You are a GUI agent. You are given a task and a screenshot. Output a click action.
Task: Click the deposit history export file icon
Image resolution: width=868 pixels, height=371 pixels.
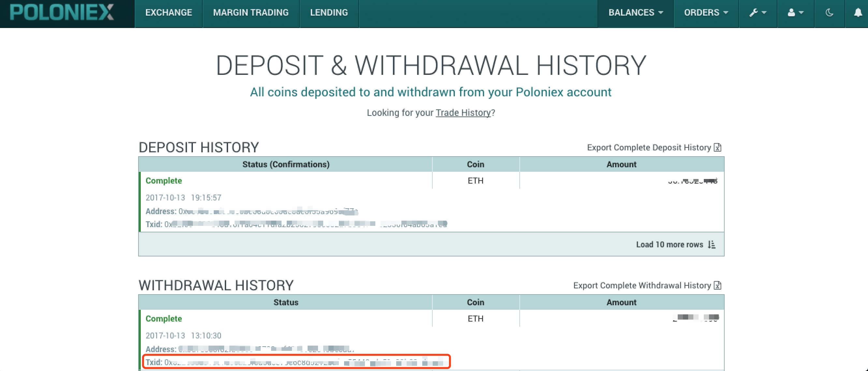717,147
